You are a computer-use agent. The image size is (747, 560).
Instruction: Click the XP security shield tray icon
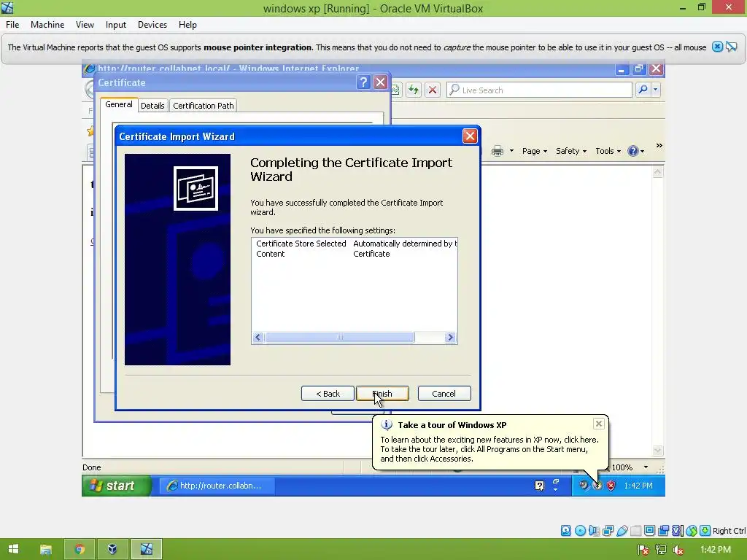[x=611, y=486]
